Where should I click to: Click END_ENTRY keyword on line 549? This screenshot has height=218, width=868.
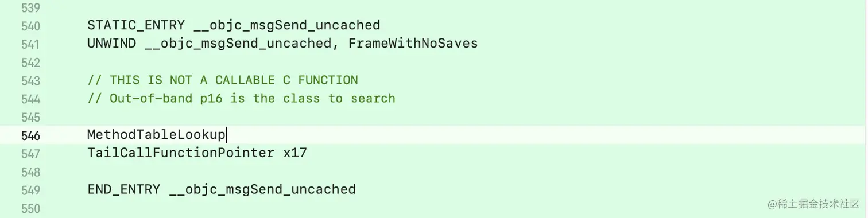coord(123,189)
